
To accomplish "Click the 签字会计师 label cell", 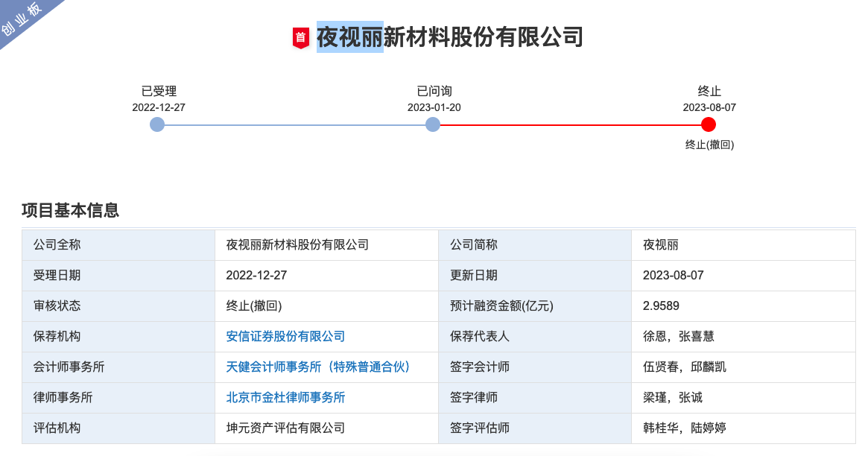I will (535, 367).
